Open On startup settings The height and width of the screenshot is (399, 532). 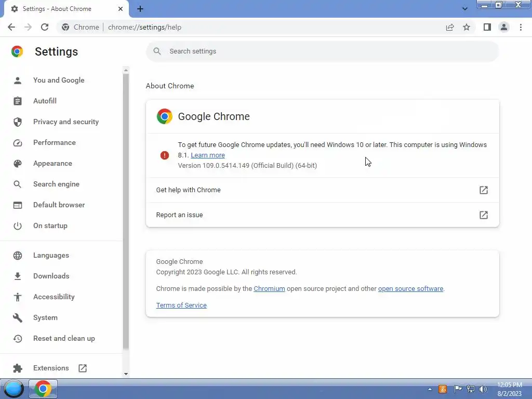pos(50,226)
